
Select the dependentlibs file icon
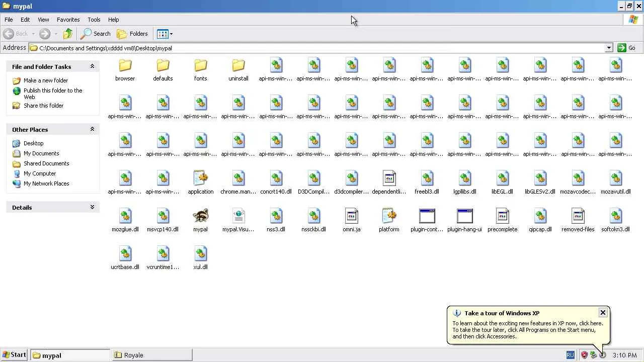389,178
